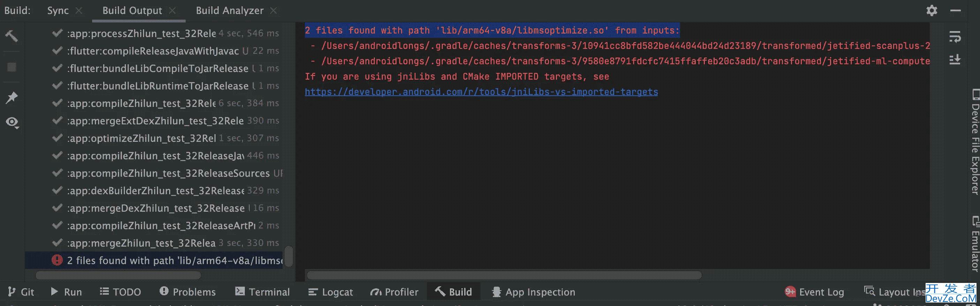
Task: Close the Build Output tab
Action: coord(172,11)
